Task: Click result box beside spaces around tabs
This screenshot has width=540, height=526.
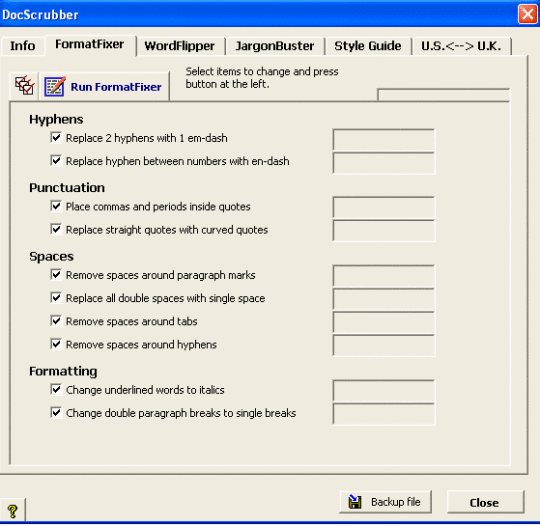Action: (x=384, y=323)
